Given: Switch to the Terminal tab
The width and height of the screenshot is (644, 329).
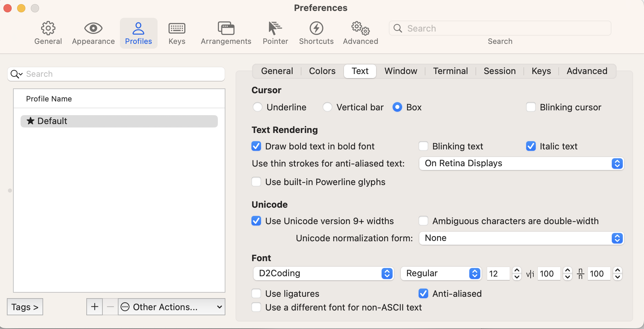Looking at the screenshot, I should [x=450, y=71].
